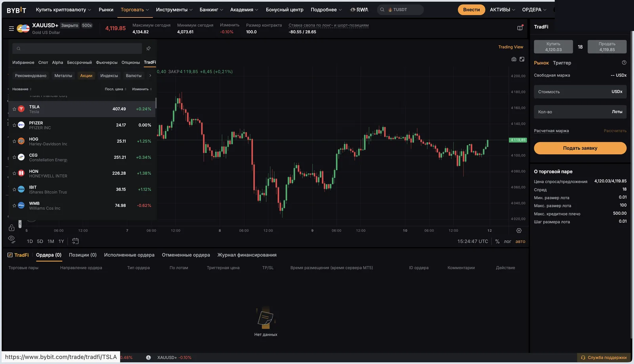
Task: Click the Constellation Energy logo icon
Action: pos(21,157)
